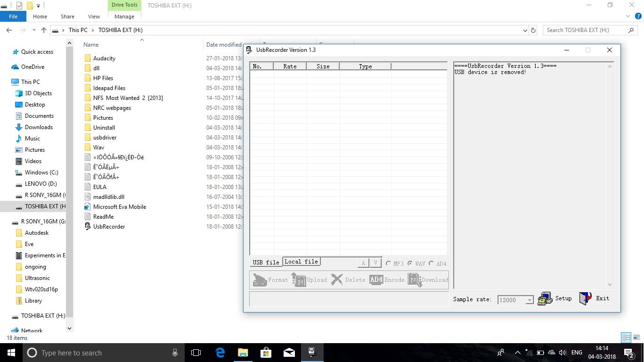644x362 pixels.
Task: Click the Upload button in UsbRecorder
Action: click(x=309, y=280)
